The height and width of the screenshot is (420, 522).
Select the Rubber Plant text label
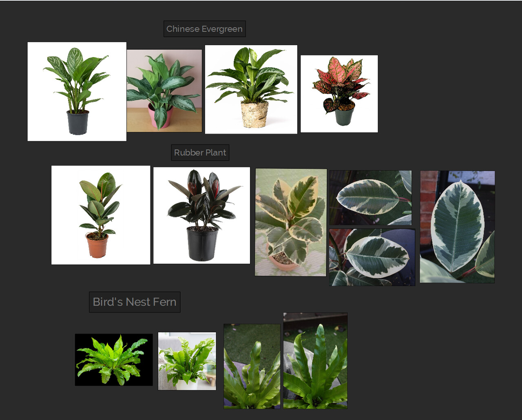[200, 153]
